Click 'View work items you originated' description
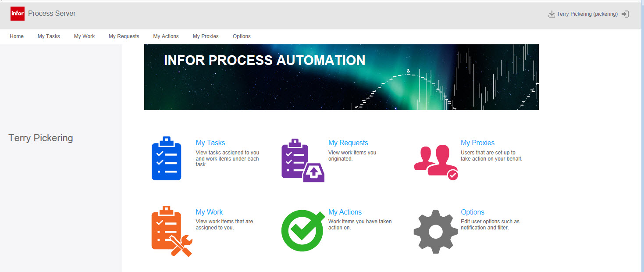Viewport: 644px width, 272px height. pos(352,156)
